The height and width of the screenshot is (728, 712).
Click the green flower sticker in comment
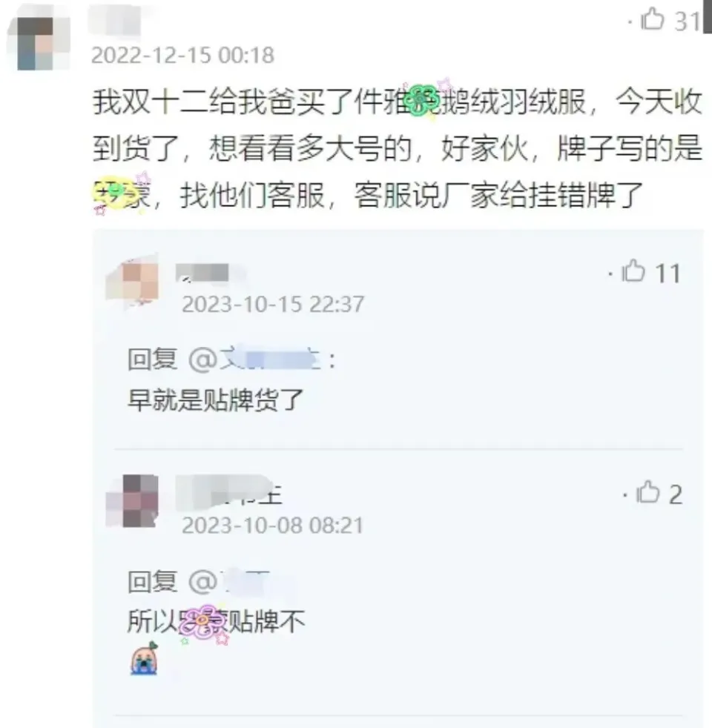coord(423,100)
